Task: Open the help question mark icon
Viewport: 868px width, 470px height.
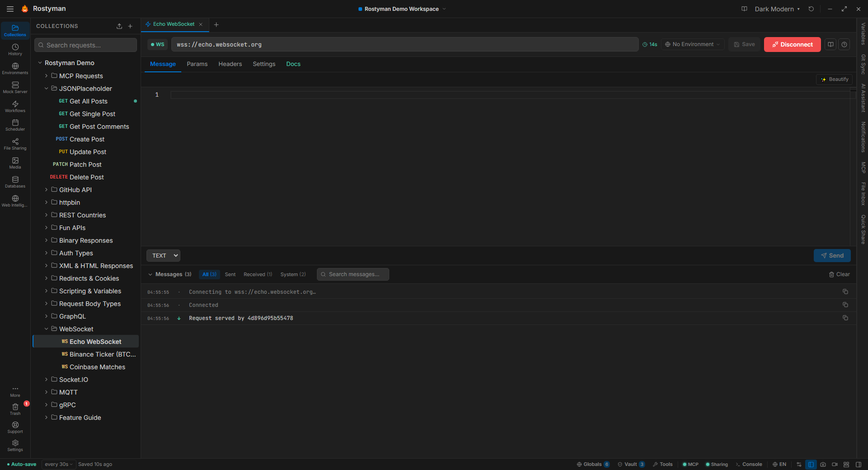Action: coord(844,44)
